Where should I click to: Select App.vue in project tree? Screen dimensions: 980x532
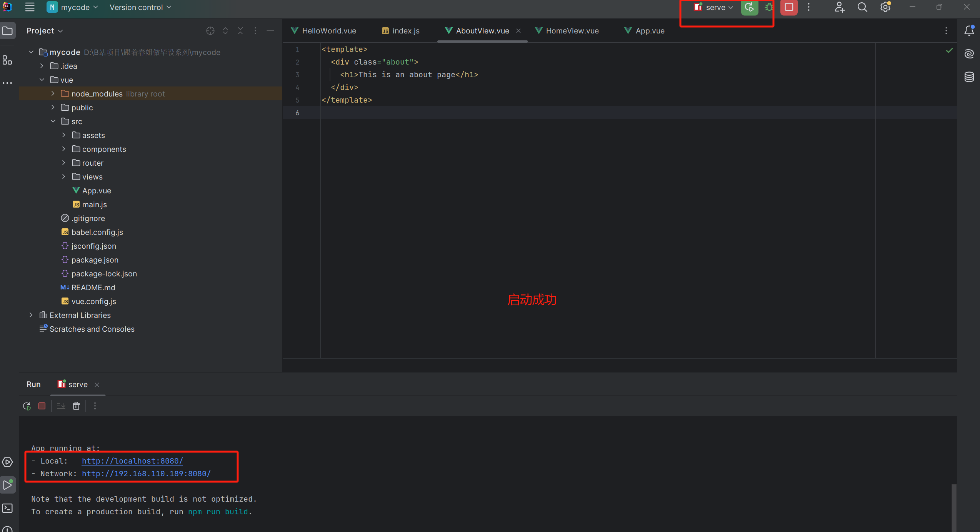point(92,191)
